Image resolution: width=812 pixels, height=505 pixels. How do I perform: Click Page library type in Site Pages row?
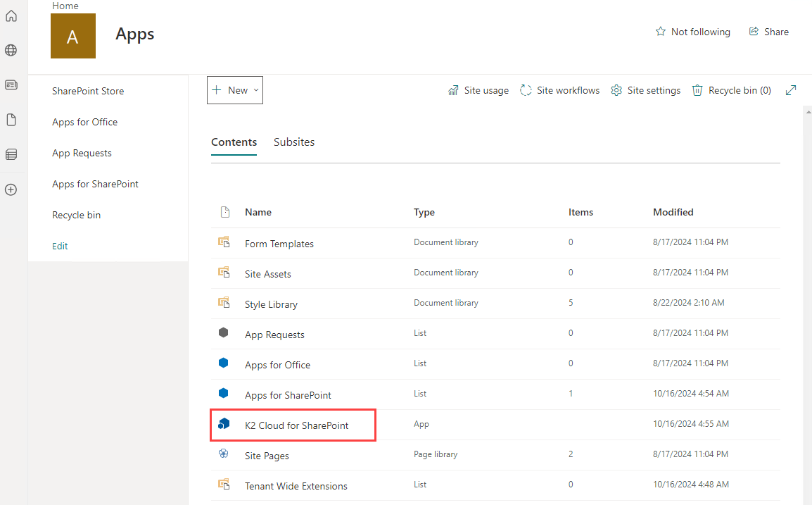click(x=436, y=454)
